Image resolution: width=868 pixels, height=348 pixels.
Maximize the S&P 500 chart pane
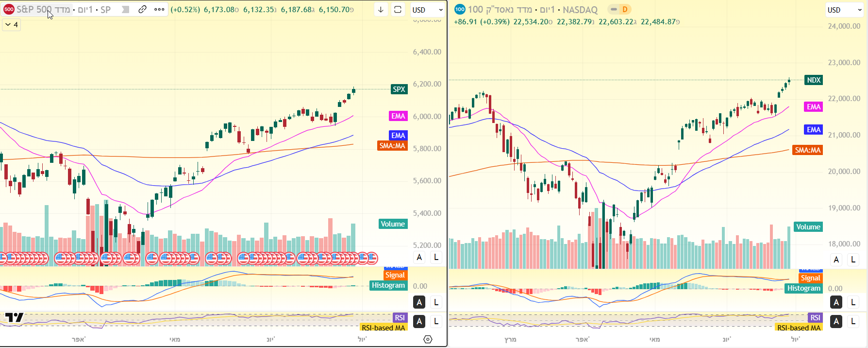398,10
